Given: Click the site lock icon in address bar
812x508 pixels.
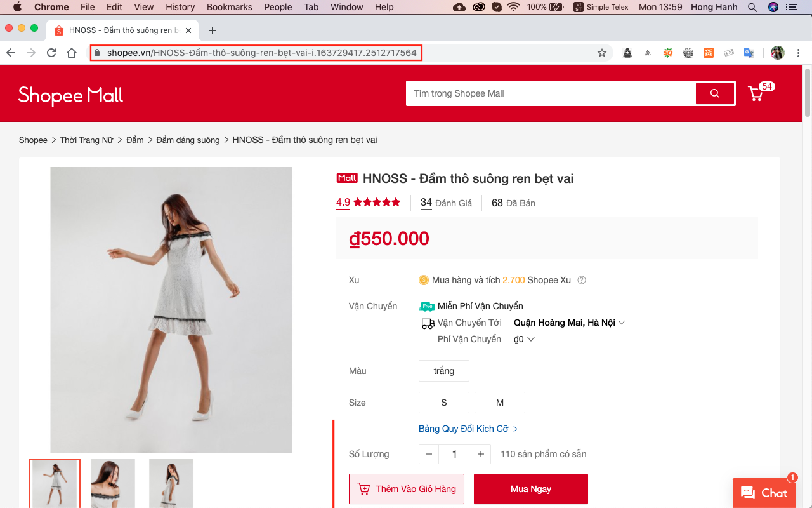Looking at the screenshot, I should 97,53.
